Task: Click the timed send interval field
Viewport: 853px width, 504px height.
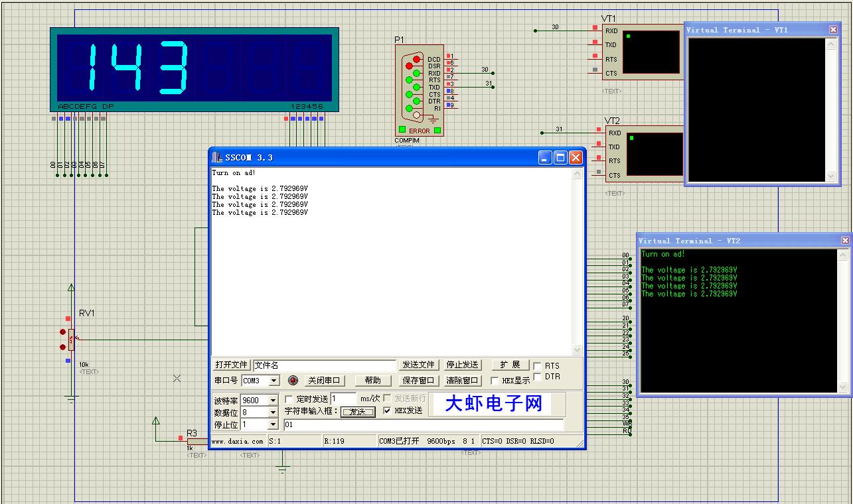Action: pos(344,399)
